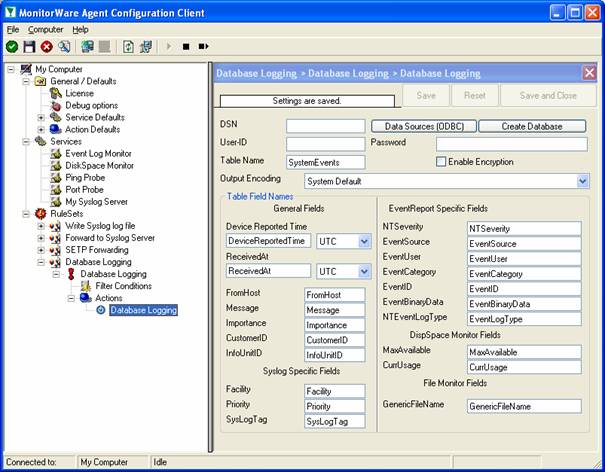
Task: Open the ReceivedAt UTC dropdown
Action: click(364, 271)
